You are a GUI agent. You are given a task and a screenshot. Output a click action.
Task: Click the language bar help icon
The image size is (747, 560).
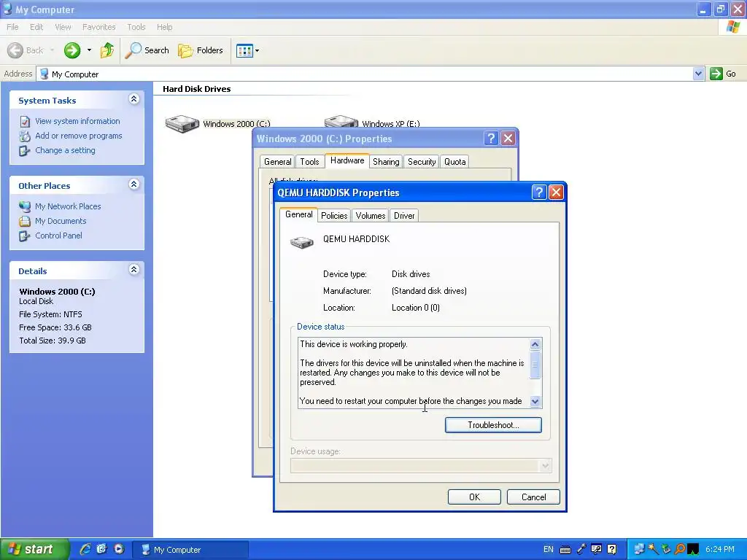[612, 550]
